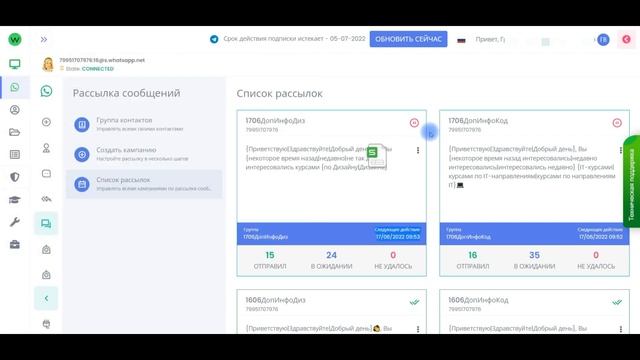Open the person contact icon in second sidebar
Screen dimensions: 640x360
pyautogui.click(x=46, y=148)
